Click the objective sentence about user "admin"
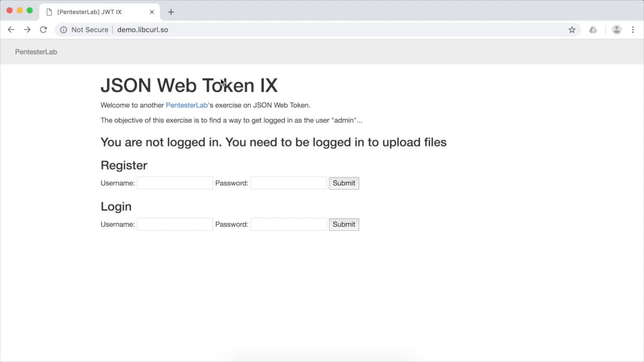 point(231,120)
